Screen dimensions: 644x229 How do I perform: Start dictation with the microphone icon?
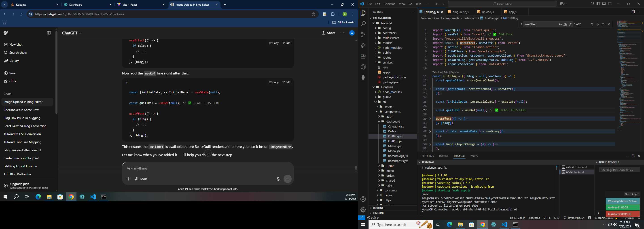[x=278, y=179]
